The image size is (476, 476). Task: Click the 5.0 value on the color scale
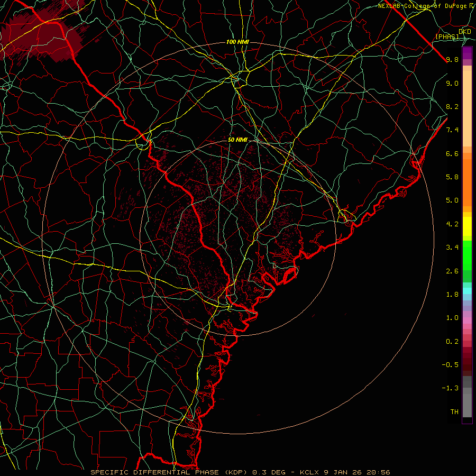452,200
